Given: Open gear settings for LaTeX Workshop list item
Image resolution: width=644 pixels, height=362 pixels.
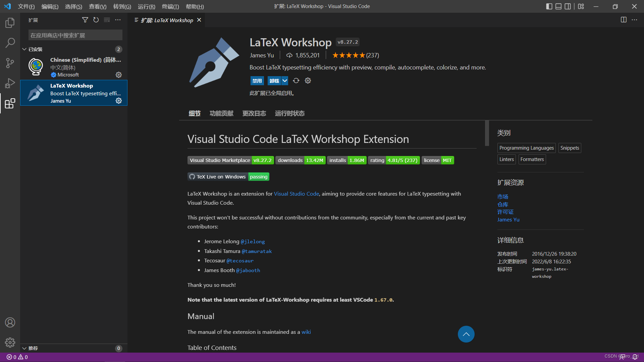Looking at the screenshot, I should coord(119,101).
